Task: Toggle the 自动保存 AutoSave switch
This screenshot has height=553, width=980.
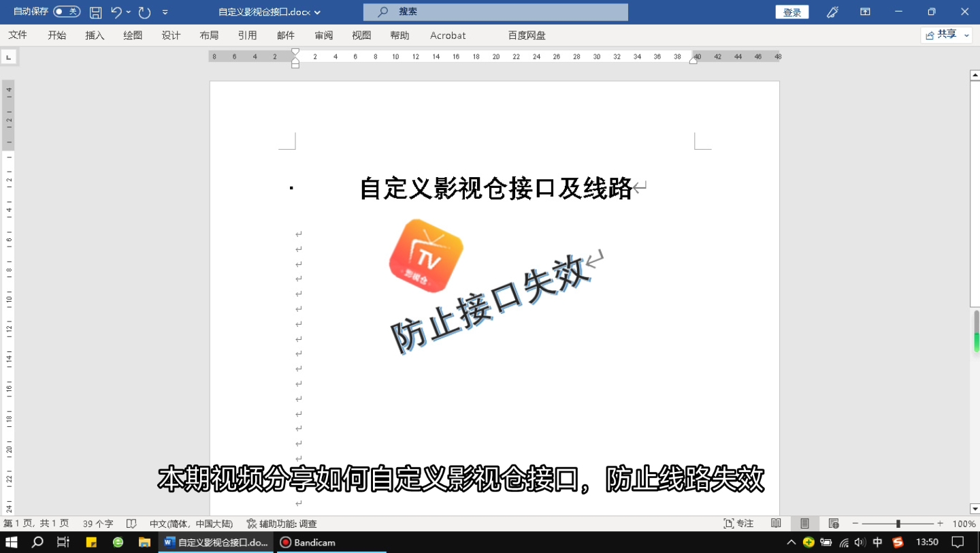Action: tap(66, 12)
